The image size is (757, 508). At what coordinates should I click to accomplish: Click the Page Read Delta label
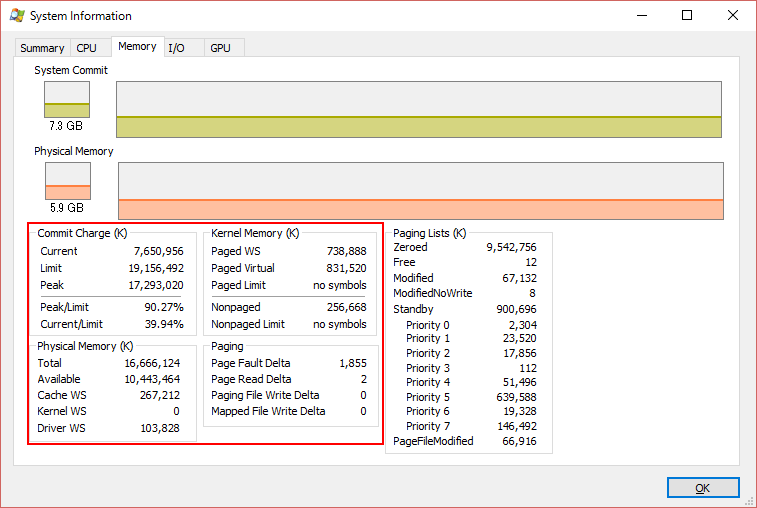point(251,379)
